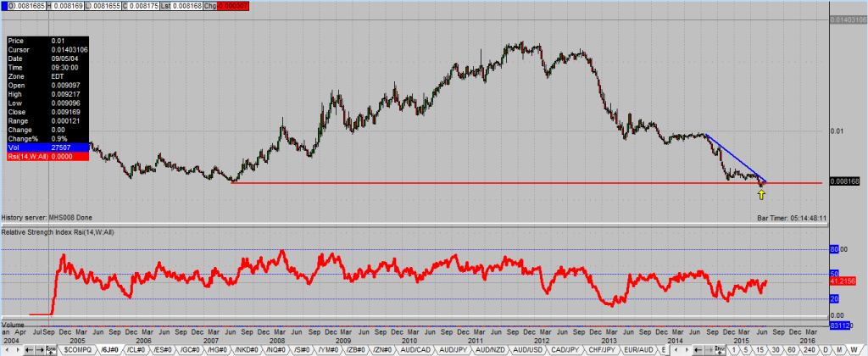Select the $COMPQ symbol tab
This screenshot has width=868, height=356.
77,350
